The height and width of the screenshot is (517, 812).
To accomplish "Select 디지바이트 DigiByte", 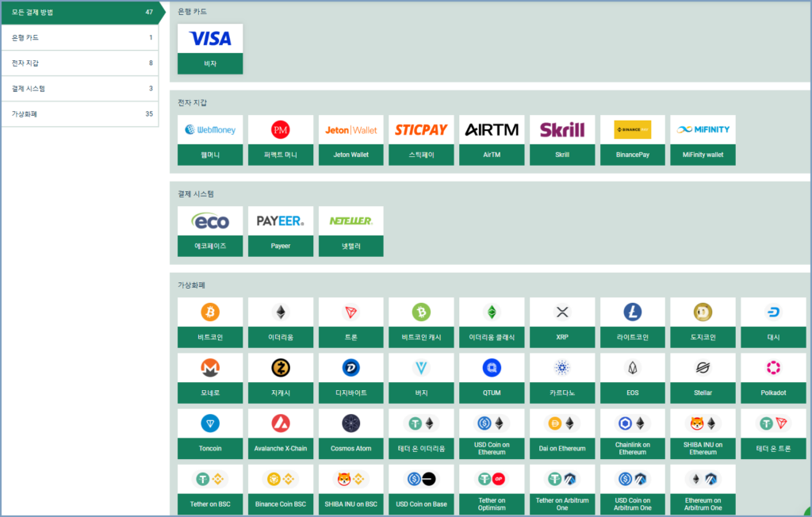I will 350,378.
